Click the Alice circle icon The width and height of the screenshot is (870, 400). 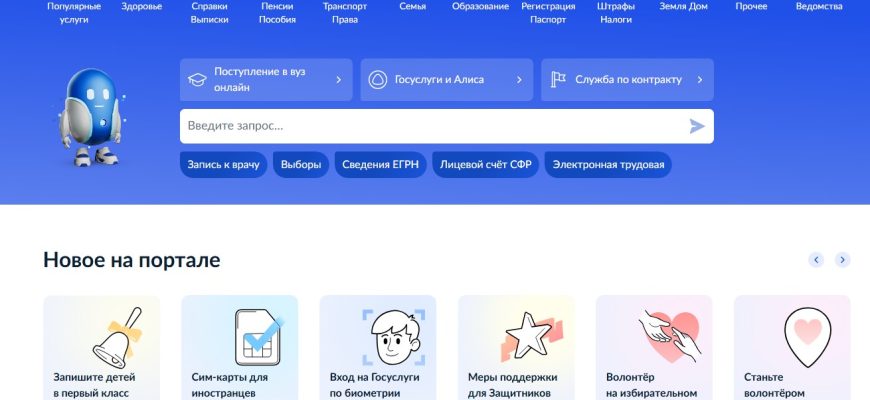[x=378, y=80]
